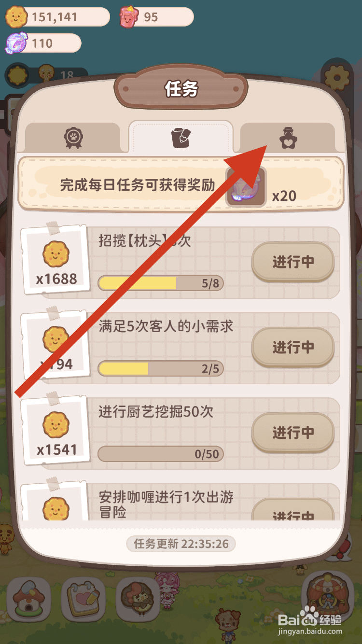Open the character cookie plate icon
Image resolution: width=362 pixels, height=644 pixels.
pyautogui.click(x=139, y=599)
